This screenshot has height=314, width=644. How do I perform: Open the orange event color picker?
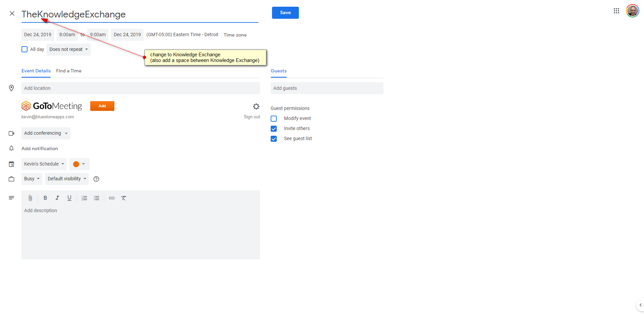[79, 164]
